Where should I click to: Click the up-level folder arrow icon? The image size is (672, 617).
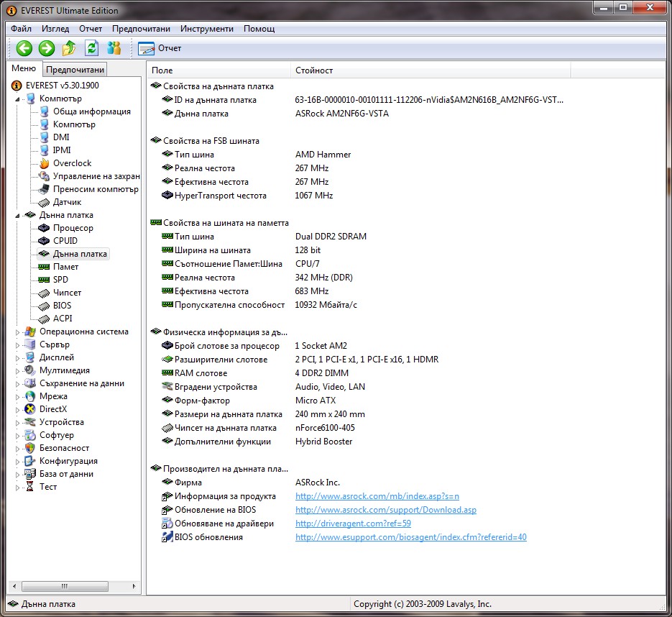coord(69,48)
